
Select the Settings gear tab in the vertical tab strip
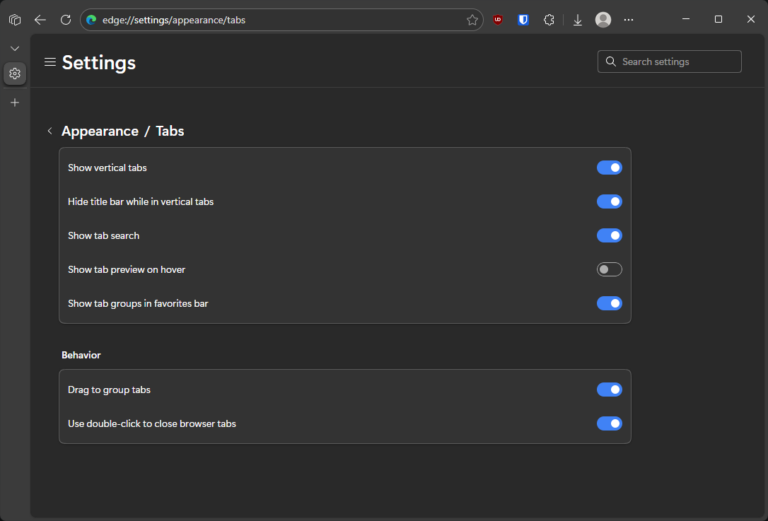coord(15,73)
